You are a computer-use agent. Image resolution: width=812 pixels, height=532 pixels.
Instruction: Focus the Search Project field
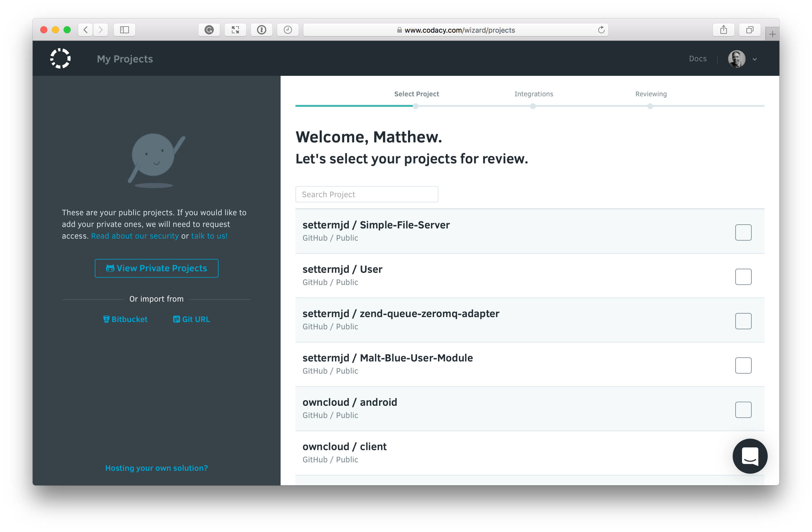pos(367,195)
